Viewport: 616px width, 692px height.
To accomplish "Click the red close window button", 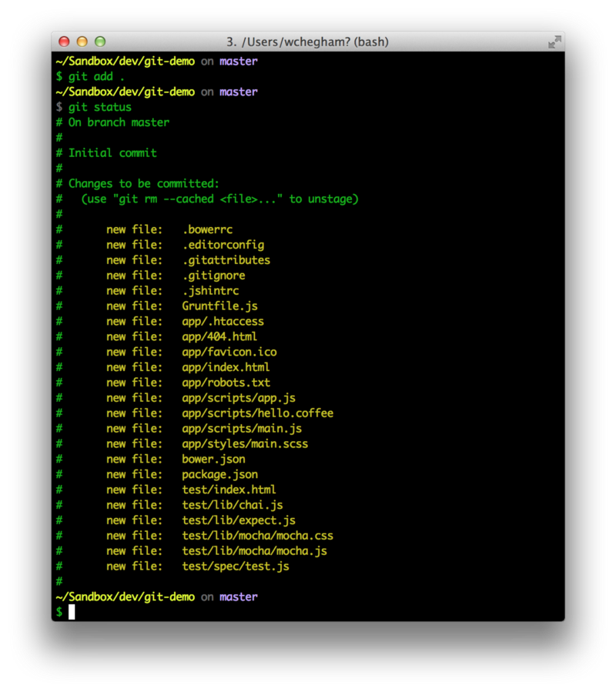I will coord(64,42).
